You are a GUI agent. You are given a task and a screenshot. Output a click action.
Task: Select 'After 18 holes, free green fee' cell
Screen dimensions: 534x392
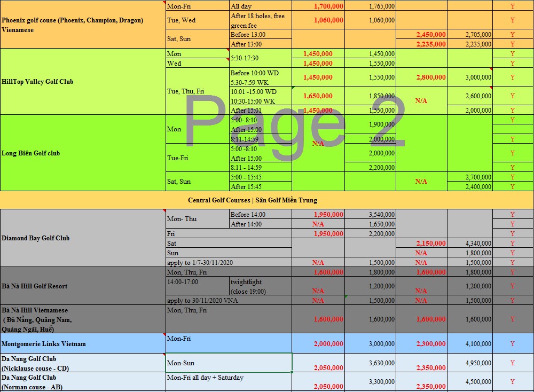[x=261, y=20]
